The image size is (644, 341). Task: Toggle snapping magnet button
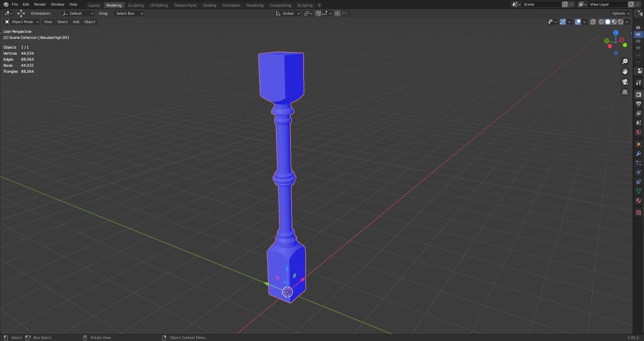pyautogui.click(x=318, y=13)
